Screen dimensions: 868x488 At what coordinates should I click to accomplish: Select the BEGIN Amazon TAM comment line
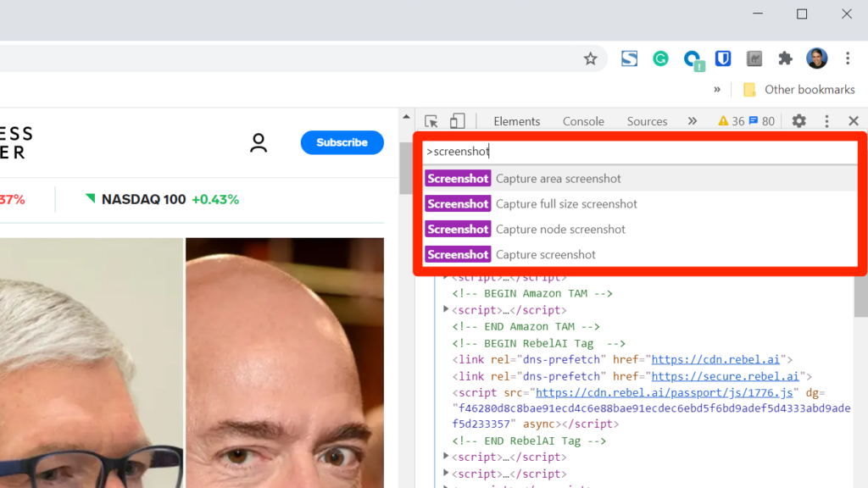(532, 294)
